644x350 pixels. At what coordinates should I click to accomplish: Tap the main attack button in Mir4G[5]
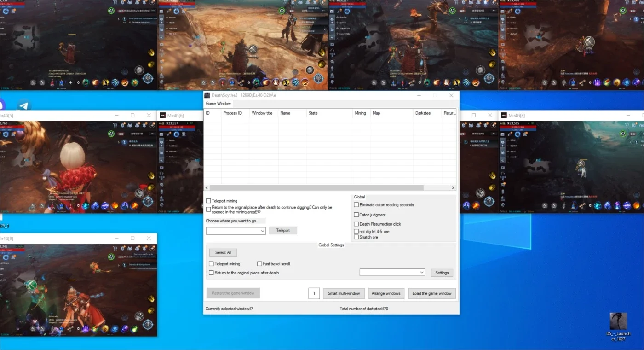point(147,201)
